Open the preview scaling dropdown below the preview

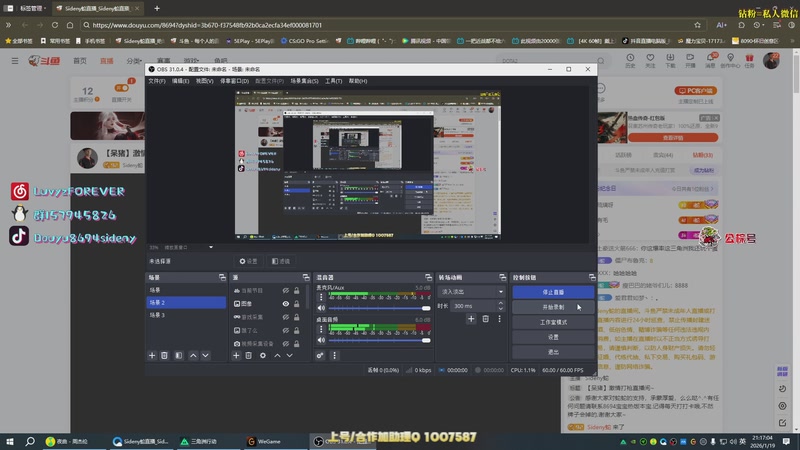(x=211, y=247)
